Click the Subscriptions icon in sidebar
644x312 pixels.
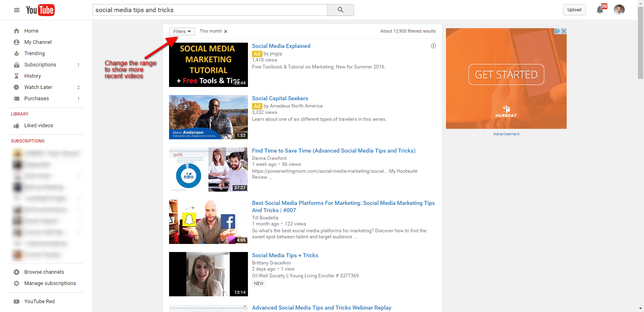coord(17,65)
